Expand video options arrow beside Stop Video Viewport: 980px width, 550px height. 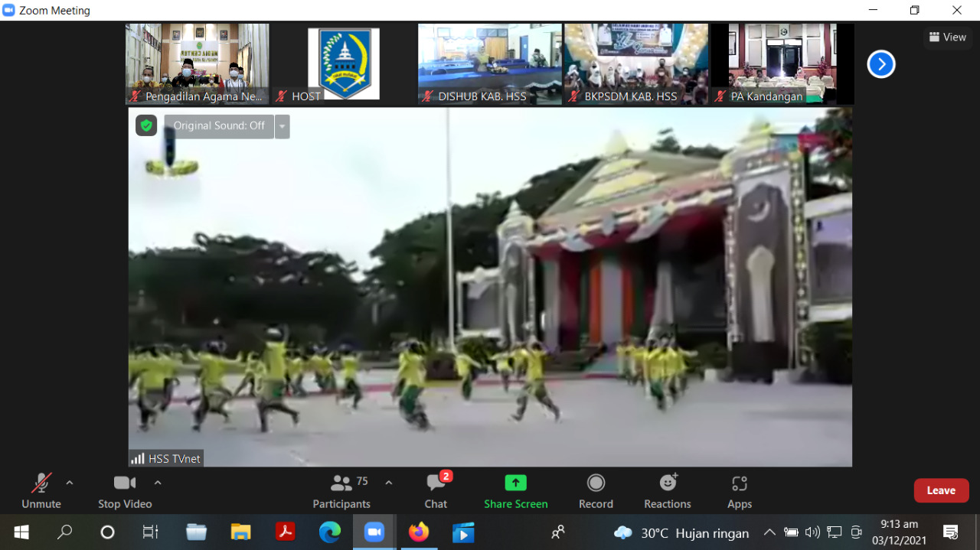point(158,483)
